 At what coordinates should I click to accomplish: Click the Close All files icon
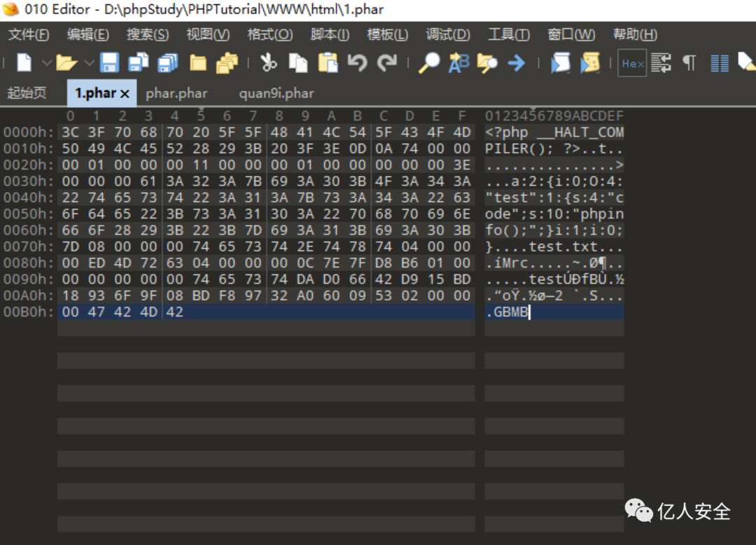pos(227,63)
